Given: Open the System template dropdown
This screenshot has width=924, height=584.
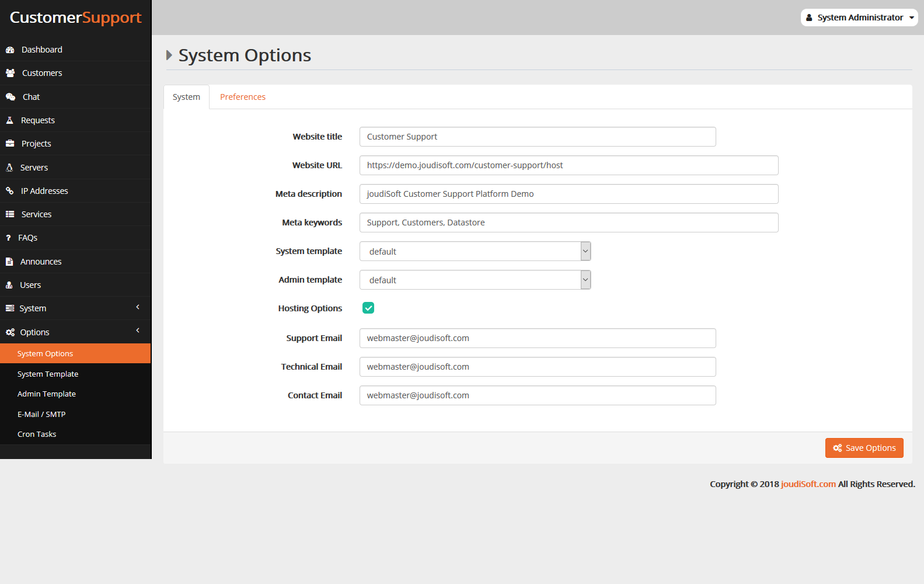Looking at the screenshot, I should 475,251.
